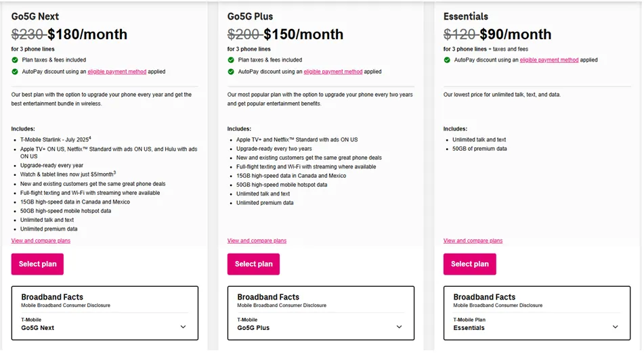Open eligible payment method link under Go5G Next
This screenshot has width=644, height=353.
pos(117,72)
